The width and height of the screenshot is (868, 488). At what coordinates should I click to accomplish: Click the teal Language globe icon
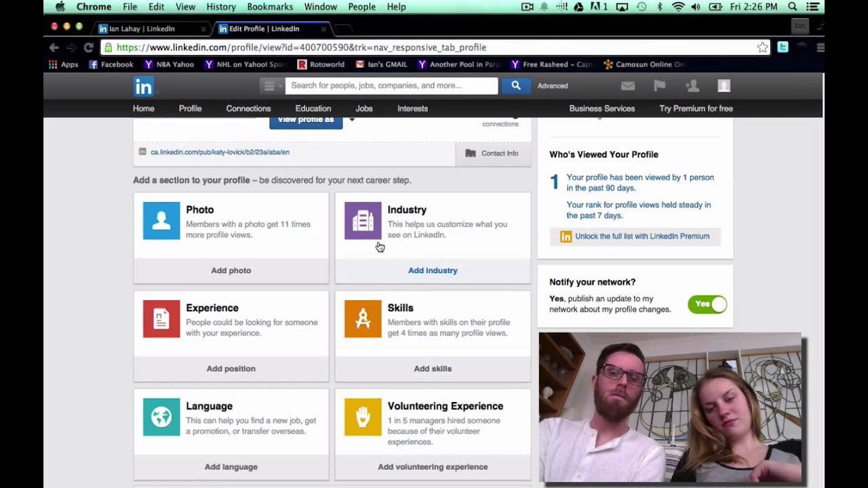coord(161,417)
